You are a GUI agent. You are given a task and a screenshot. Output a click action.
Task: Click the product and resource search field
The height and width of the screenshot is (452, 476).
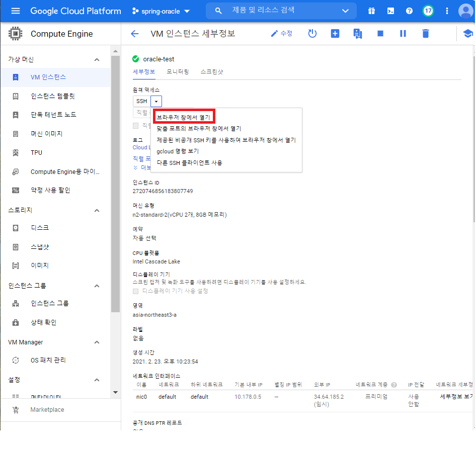[281, 11]
